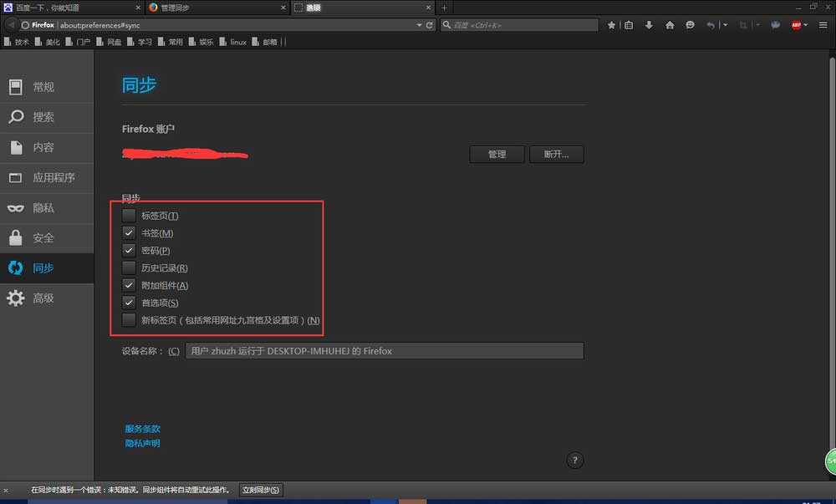Image resolution: width=836 pixels, height=504 pixels.
Task: Dismiss the sync error notification bar
Action: click(x=6, y=490)
